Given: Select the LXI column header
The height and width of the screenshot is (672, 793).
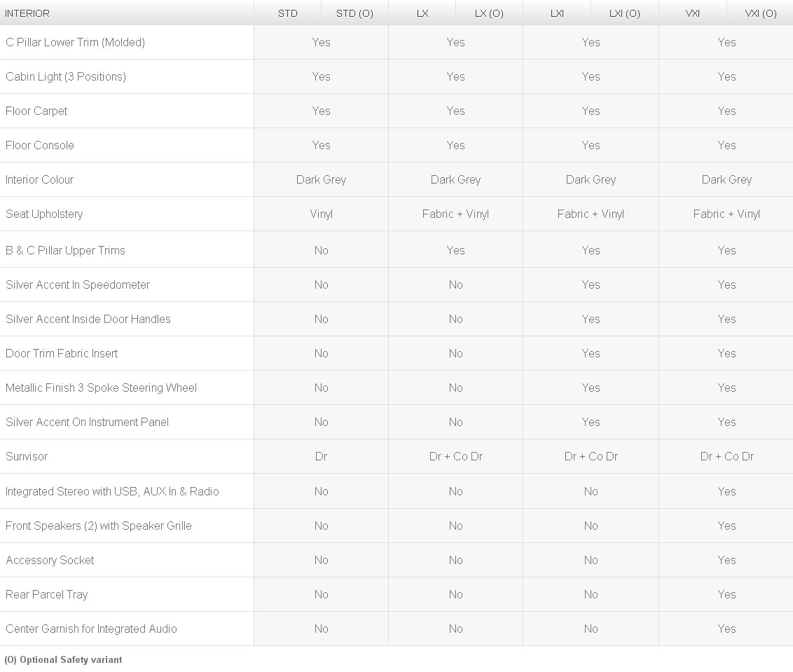Looking at the screenshot, I should pyautogui.click(x=557, y=13).
